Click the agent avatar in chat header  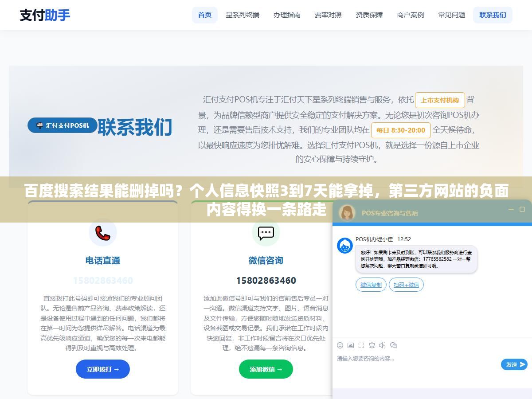pos(347,212)
